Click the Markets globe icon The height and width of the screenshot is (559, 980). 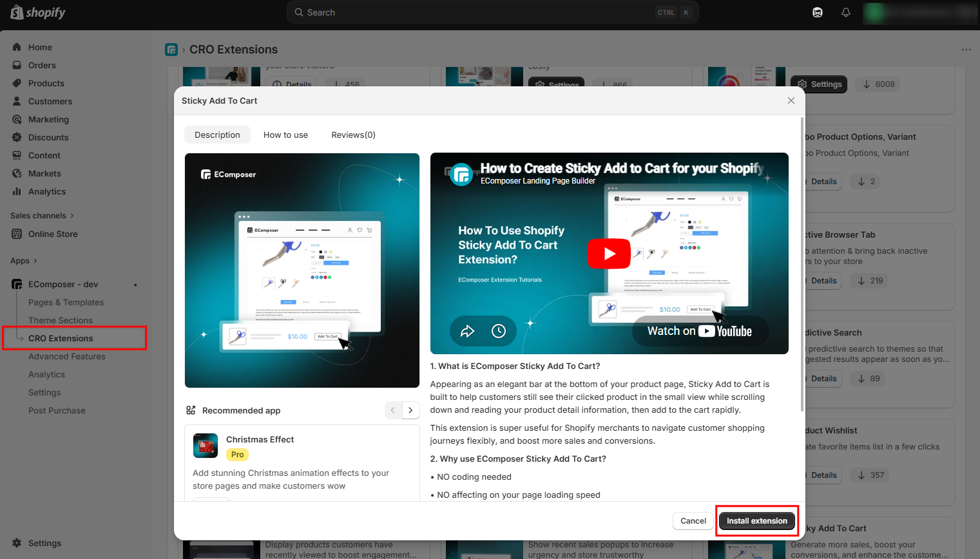click(x=17, y=173)
